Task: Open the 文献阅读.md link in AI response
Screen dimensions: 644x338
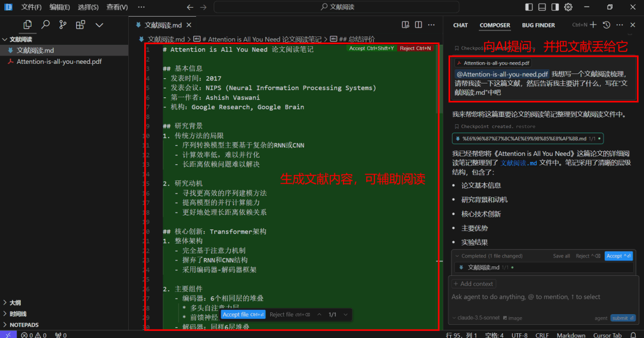Action: (x=518, y=163)
